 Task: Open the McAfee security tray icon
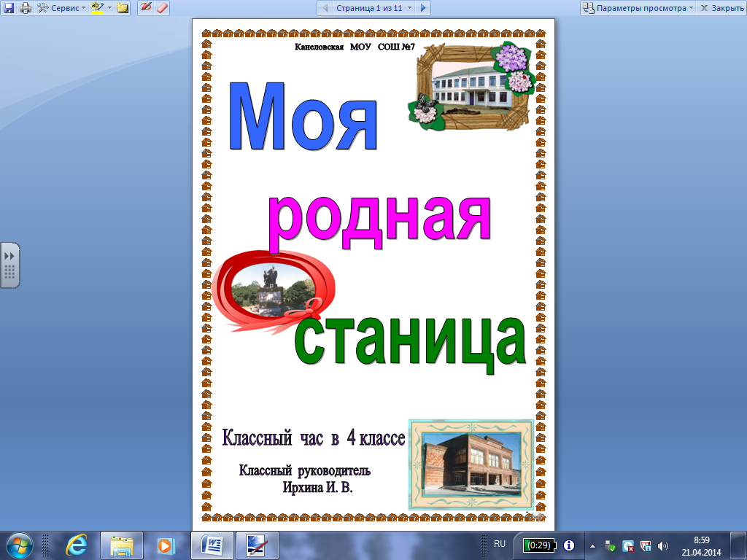click(646, 546)
